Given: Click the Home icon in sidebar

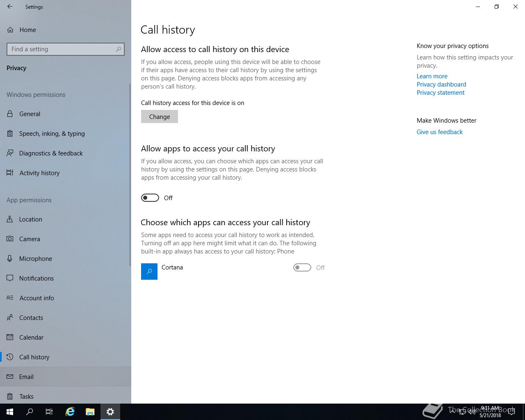Looking at the screenshot, I should (x=10, y=30).
